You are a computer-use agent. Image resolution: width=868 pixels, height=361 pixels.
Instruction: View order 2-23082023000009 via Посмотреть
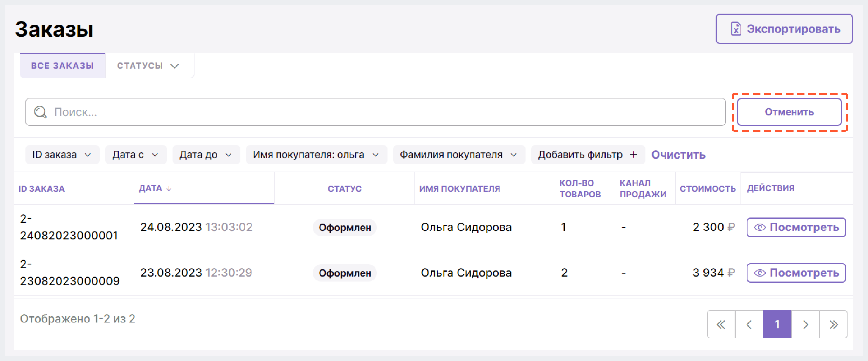coord(796,273)
